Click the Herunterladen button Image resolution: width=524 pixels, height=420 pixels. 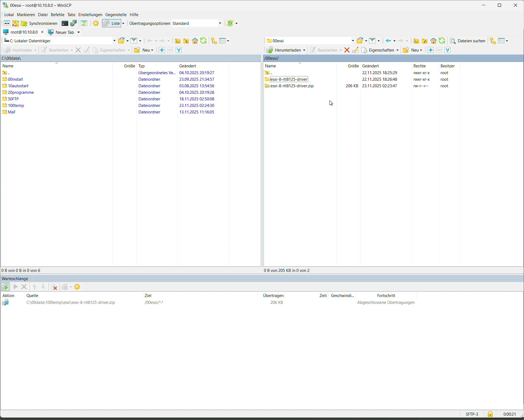point(286,50)
